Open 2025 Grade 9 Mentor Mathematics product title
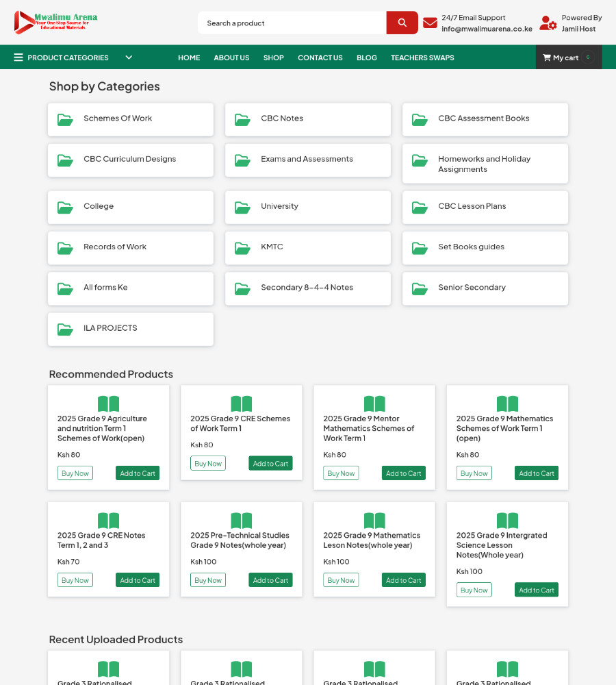This screenshot has width=616, height=685. 368,428
